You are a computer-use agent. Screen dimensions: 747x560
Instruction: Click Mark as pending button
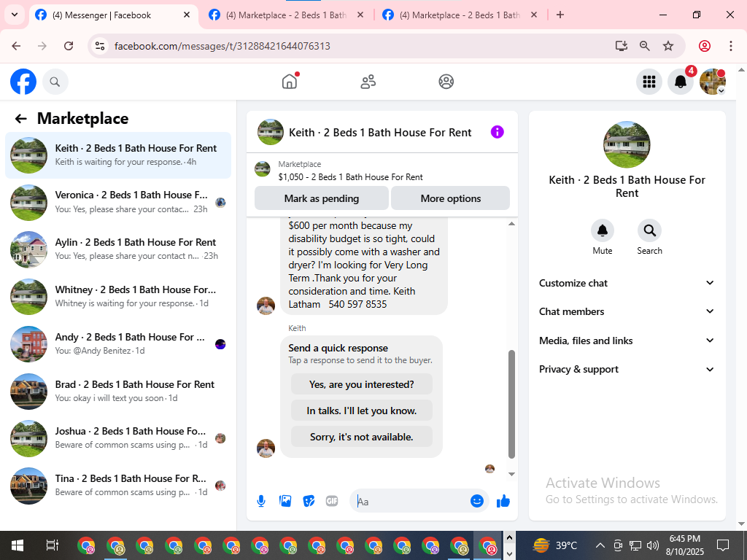coord(322,198)
